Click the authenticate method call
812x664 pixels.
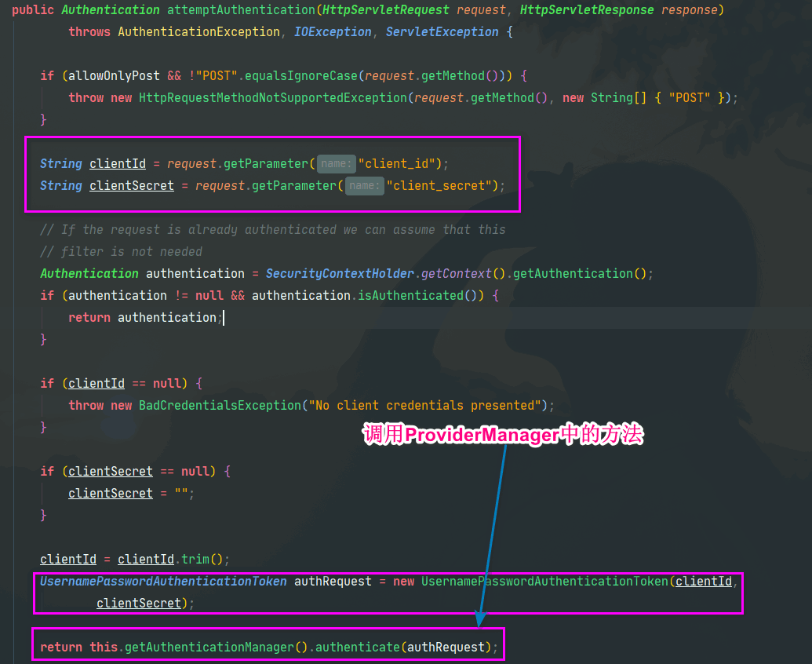click(357, 648)
